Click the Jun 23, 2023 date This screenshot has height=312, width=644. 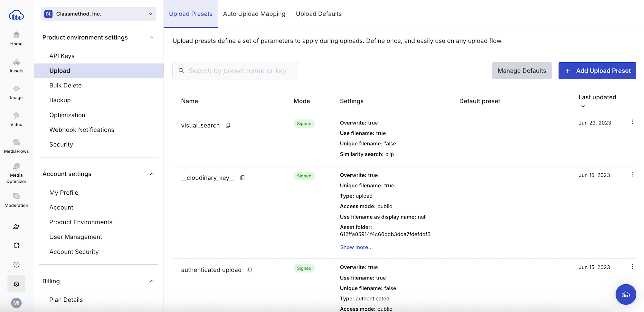pyautogui.click(x=595, y=123)
